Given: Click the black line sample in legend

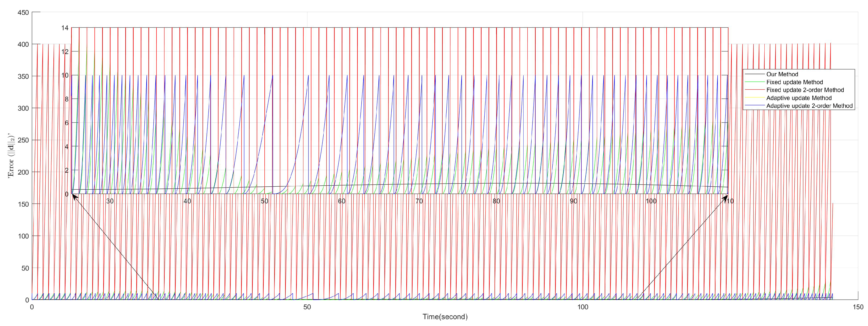Looking at the screenshot, I should pyautogui.click(x=754, y=74).
